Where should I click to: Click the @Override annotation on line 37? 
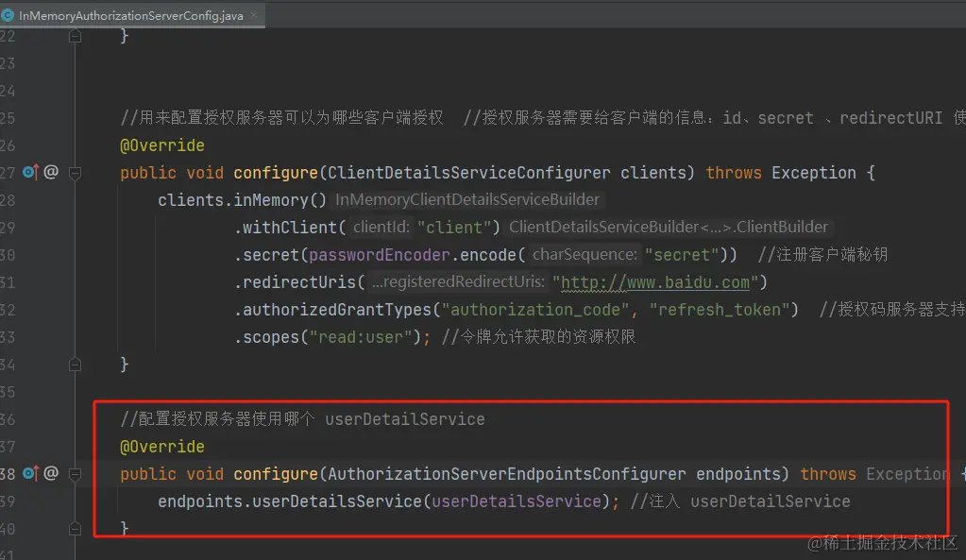(162, 447)
